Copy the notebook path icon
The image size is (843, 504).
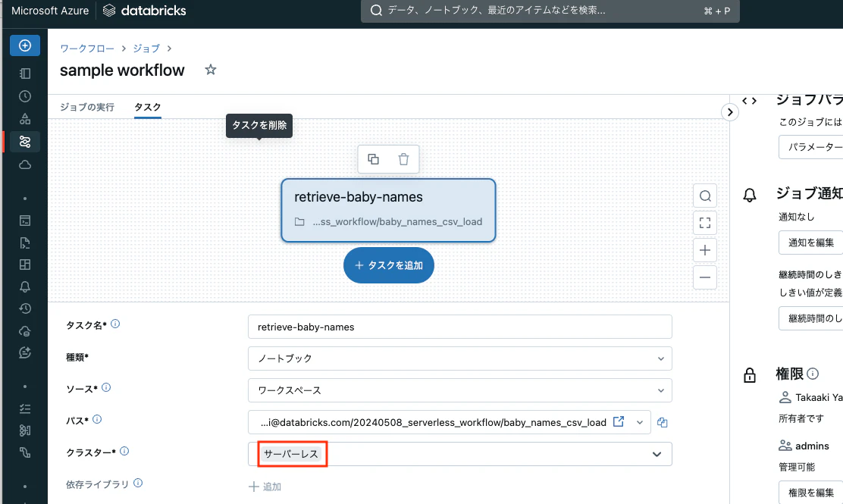663,423
